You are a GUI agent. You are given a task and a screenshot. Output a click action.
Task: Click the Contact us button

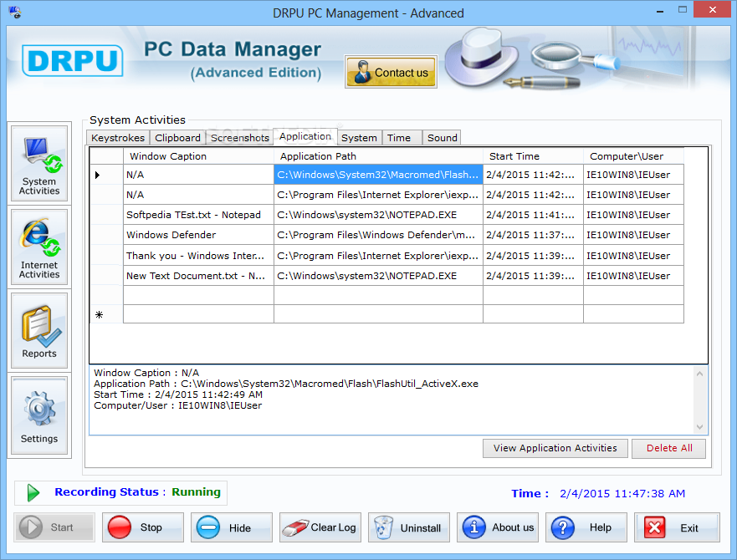pyautogui.click(x=391, y=72)
